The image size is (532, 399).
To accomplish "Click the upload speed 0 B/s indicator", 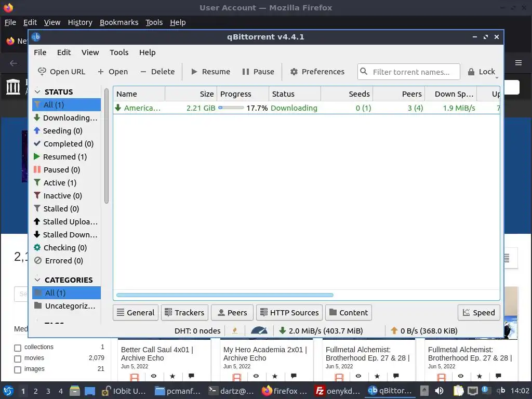I will click(424, 331).
